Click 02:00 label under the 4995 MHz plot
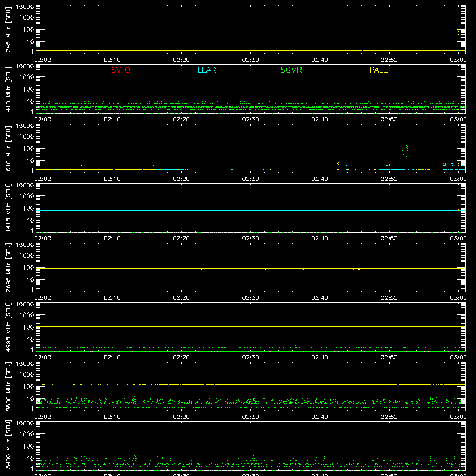 pyautogui.click(x=43, y=358)
